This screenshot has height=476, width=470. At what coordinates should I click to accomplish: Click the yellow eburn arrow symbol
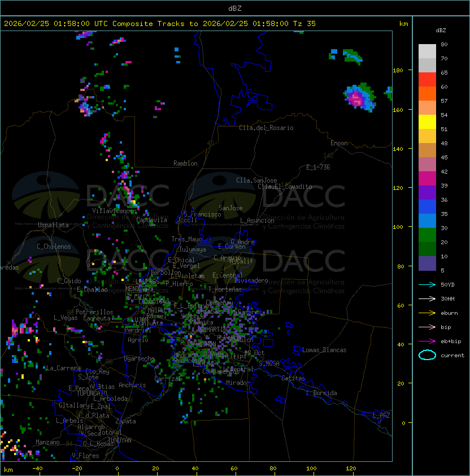(427, 313)
